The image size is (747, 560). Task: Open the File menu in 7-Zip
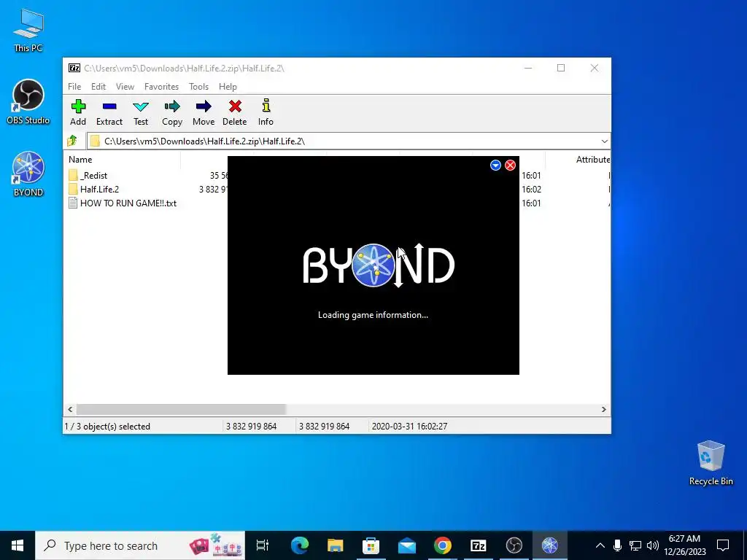coord(74,87)
